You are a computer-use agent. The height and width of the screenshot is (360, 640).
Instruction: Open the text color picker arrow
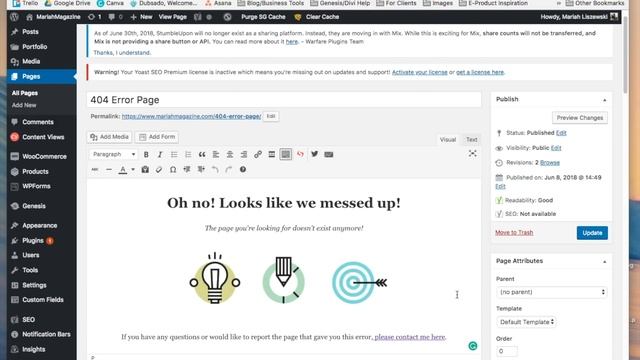133,169
